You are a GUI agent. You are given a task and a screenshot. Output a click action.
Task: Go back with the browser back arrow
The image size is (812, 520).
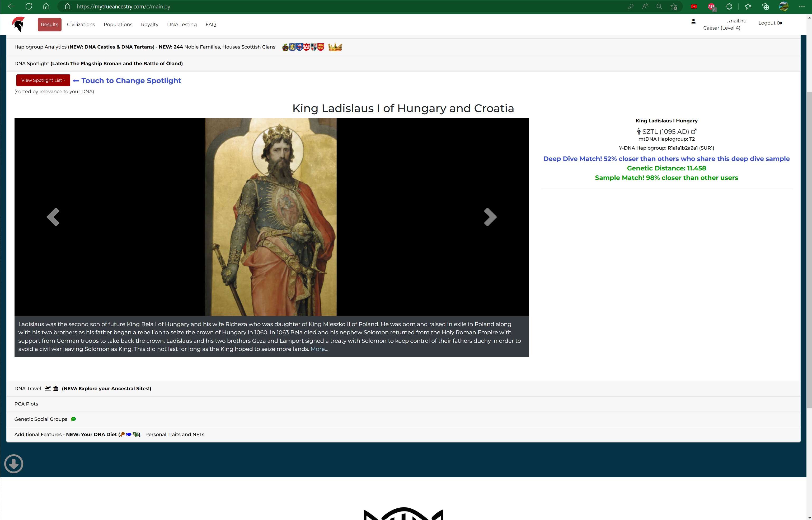pyautogui.click(x=11, y=6)
